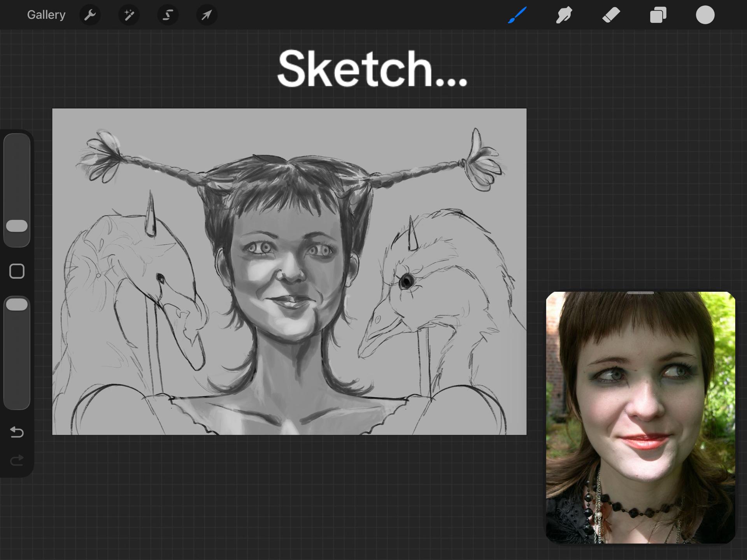The image size is (747, 560).
Task: Tap the reference photo thumbnail window
Action: 640,417
